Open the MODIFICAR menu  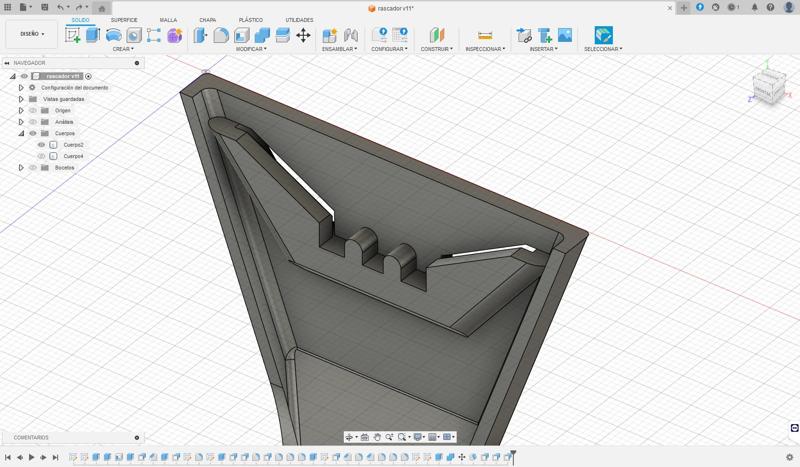tap(251, 49)
